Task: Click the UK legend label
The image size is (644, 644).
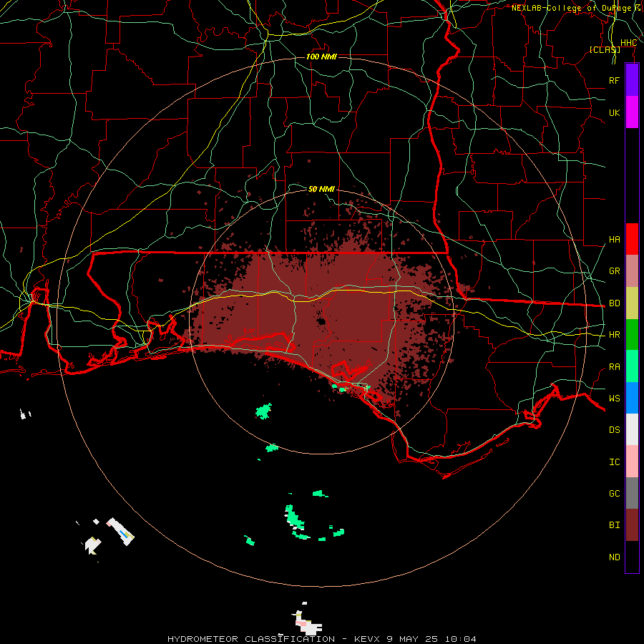Action: 614,112
